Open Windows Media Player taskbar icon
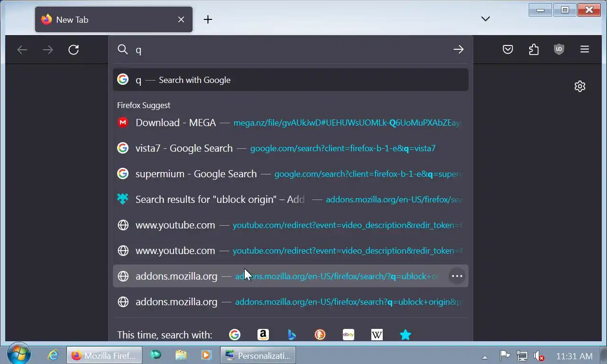 pos(206,355)
